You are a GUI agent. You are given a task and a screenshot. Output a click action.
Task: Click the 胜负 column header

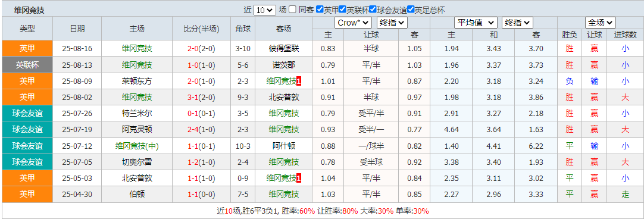click(x=569, y=35)
